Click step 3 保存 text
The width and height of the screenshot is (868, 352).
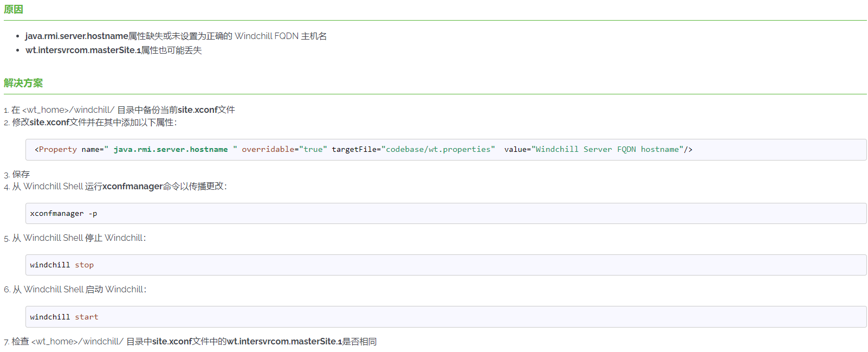point(21,174)
